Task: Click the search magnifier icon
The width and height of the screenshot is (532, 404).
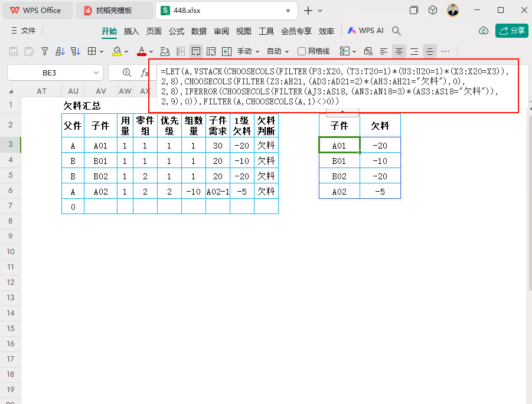Action: (396, 31)
